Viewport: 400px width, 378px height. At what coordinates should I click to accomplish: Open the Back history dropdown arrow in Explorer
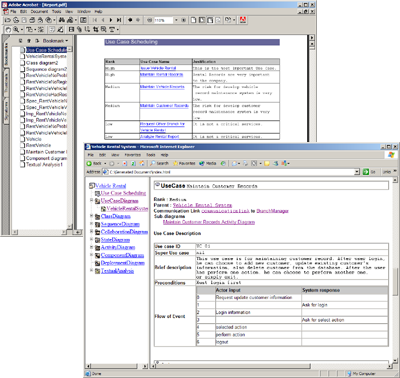coord(105,163)
